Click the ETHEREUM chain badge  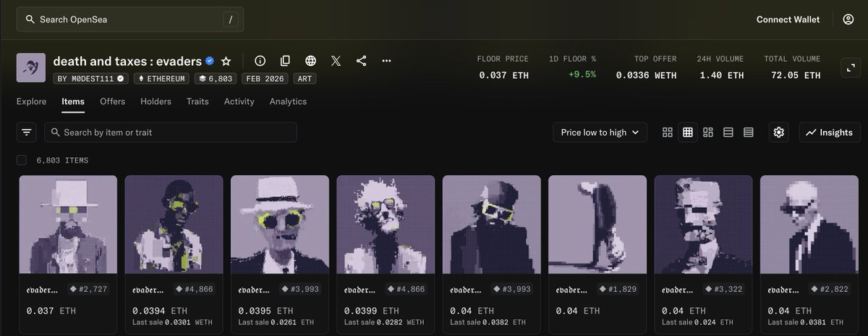pos(161,78)
